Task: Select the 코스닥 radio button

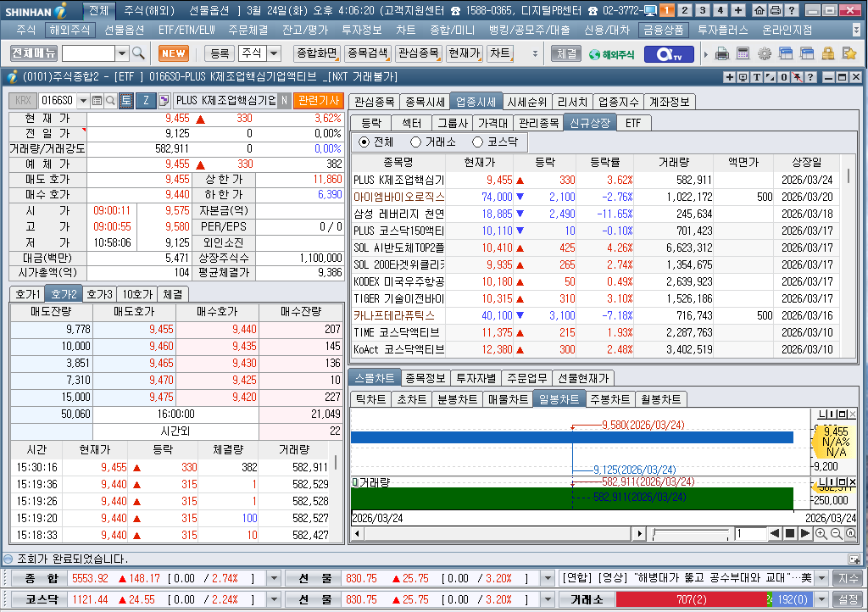Action: [x=478, y=142]
